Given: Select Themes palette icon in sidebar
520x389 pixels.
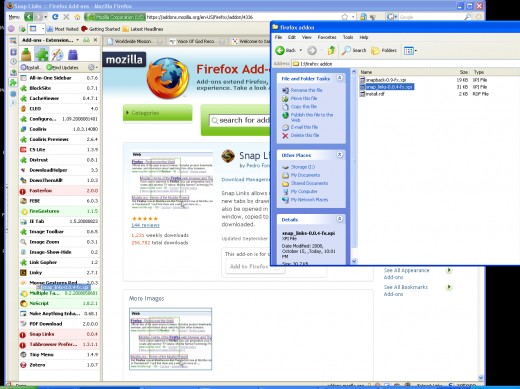Looking at the screenshot, I should click(57, 55).
